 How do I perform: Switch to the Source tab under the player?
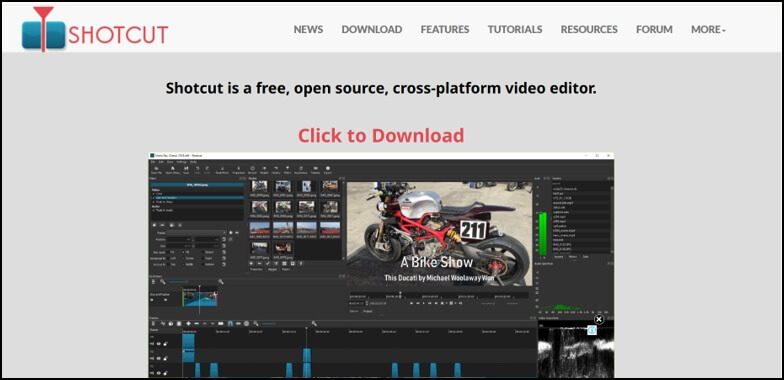click(354, 311)
